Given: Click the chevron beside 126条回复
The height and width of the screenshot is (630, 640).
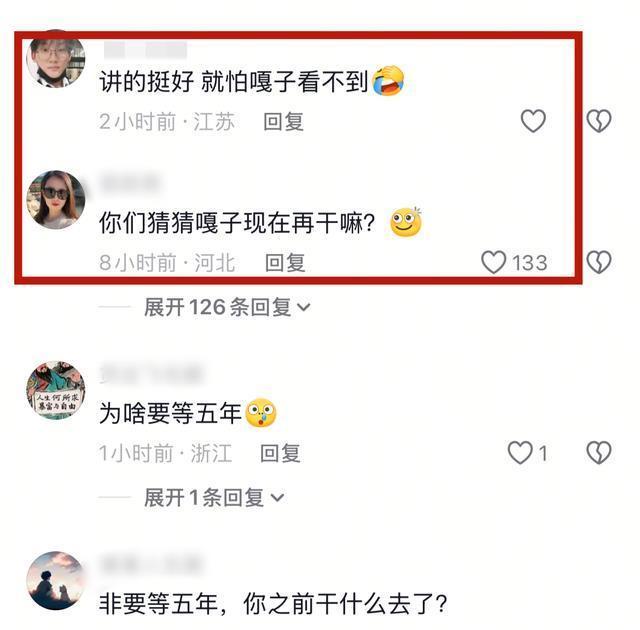Looking at the screenshot, I should [304, 307].
